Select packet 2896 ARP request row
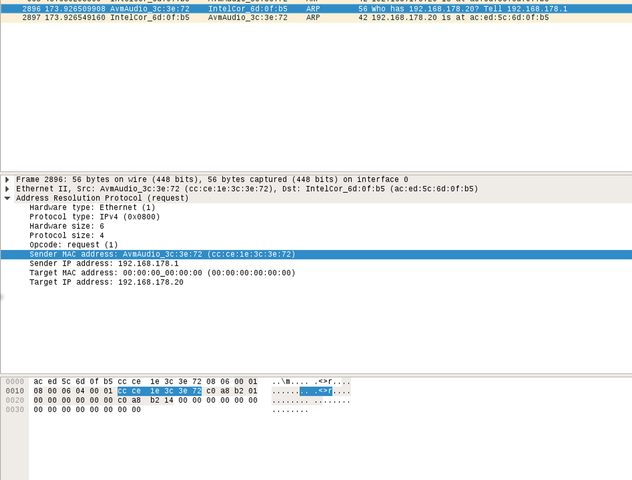The height and width of the screenshot is (480, 632). click(316, 8)
